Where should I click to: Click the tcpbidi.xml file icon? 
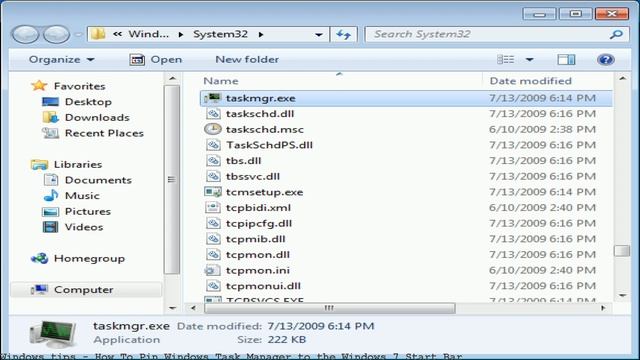[213, 208]
